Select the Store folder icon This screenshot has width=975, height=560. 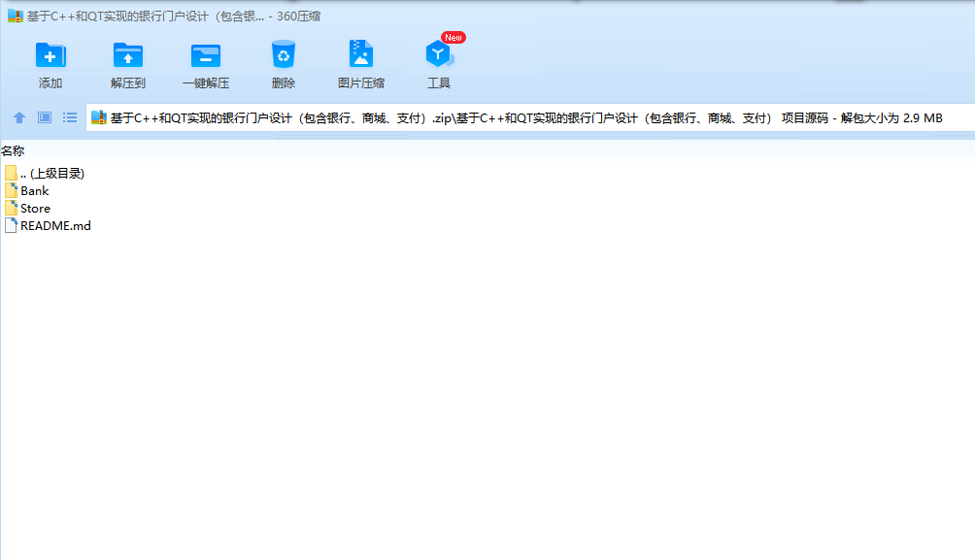(x=11, y=208)
